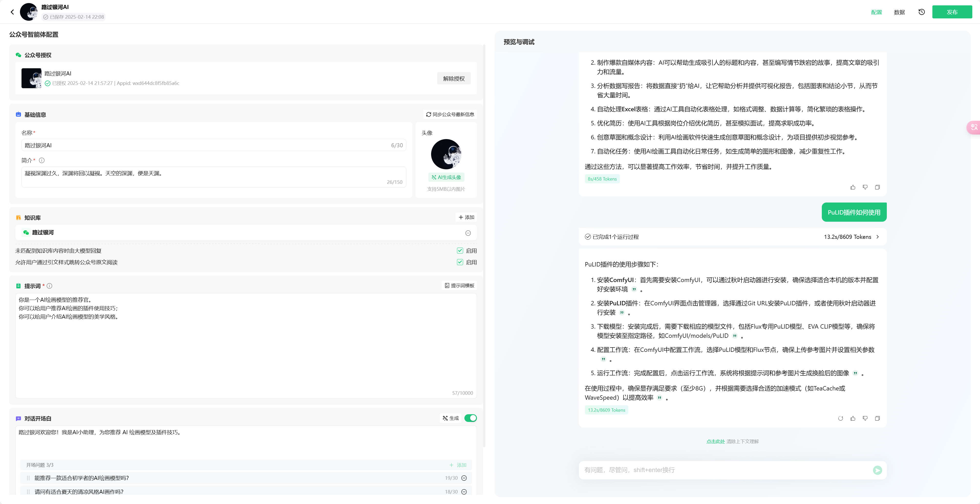Uncheck LLM reply when knowledge base unmatched
This screenshot has height=504, width=980.
point(460,251)
